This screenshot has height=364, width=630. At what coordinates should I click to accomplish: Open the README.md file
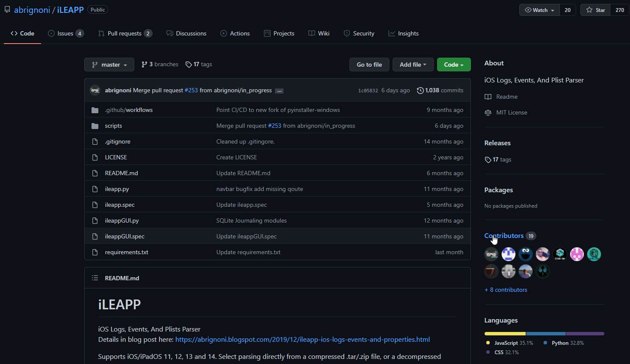point(121,173)
